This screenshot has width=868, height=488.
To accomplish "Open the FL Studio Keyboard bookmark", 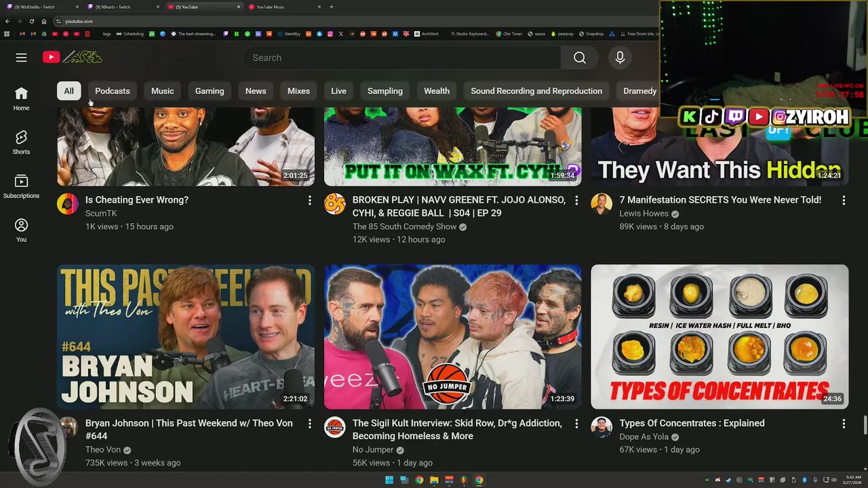I will click(x=470, y=34).
